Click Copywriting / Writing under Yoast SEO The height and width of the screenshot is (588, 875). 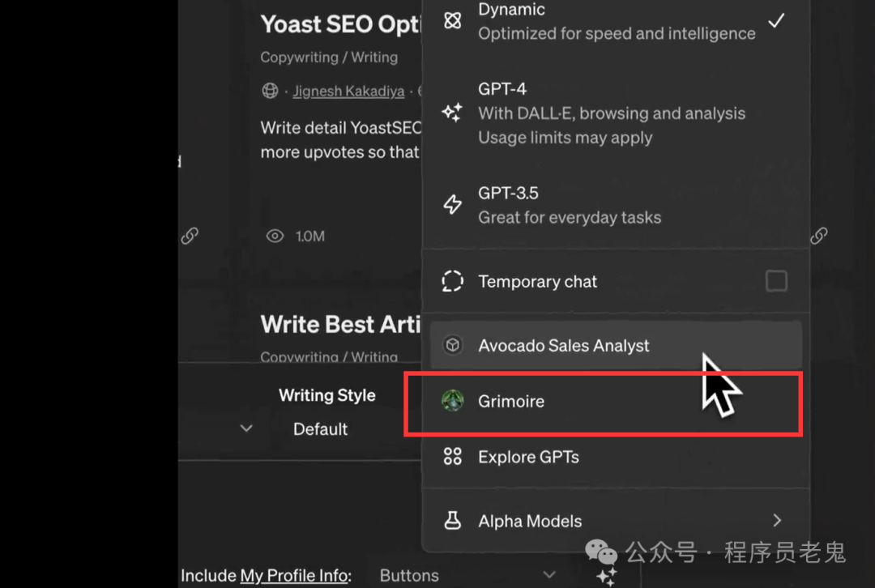pyautogui.click(x=329, y=57)
